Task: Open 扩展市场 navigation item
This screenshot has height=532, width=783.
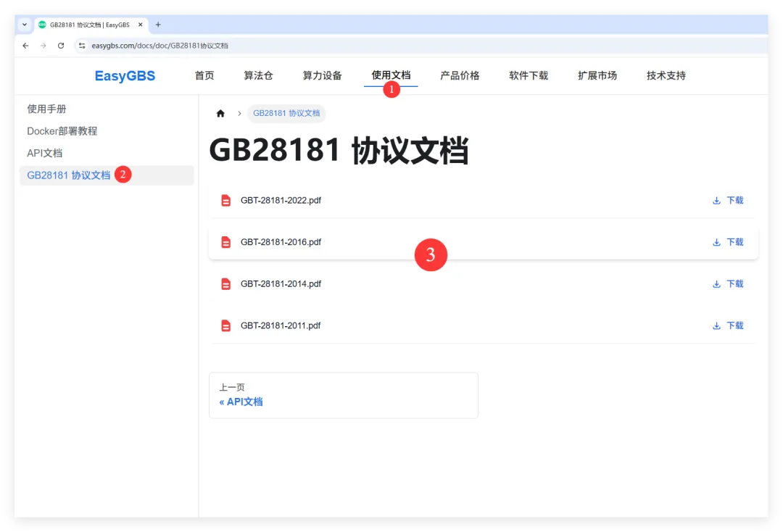Action: tap(597, 75)
